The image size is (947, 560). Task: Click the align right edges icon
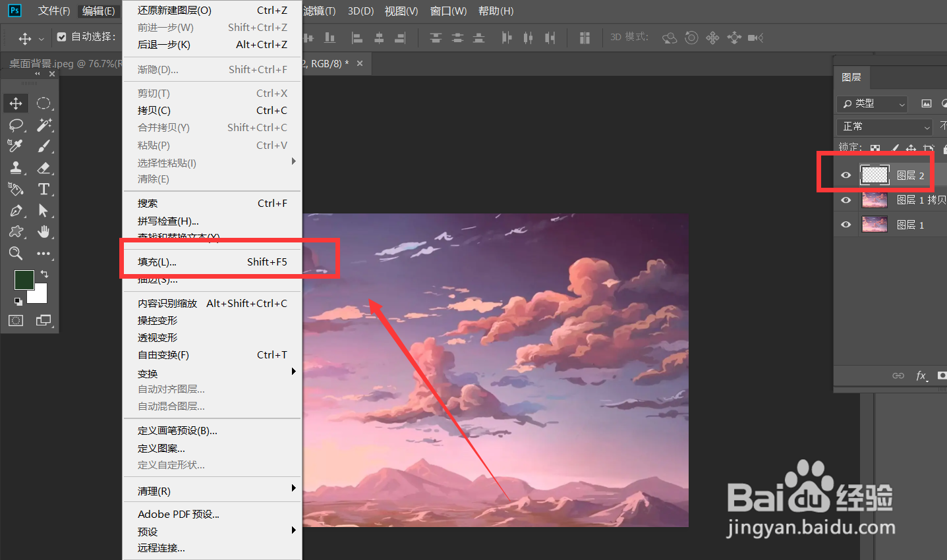[400, 38]
